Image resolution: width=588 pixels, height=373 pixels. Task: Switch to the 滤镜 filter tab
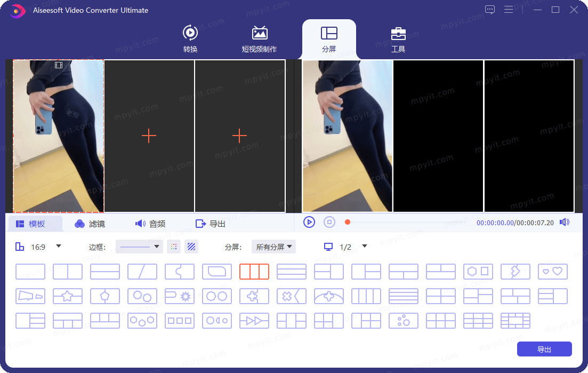click(x=90, y=224)
